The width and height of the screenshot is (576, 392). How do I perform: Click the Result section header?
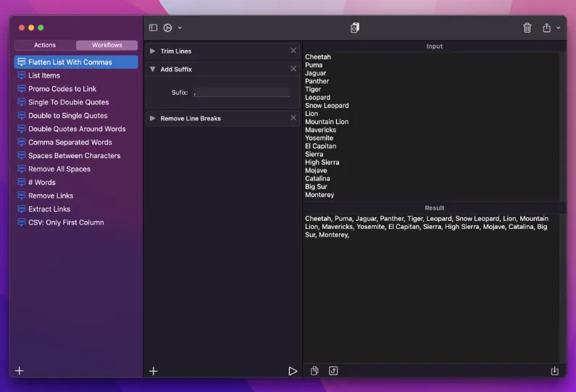[x=434, y=208]
